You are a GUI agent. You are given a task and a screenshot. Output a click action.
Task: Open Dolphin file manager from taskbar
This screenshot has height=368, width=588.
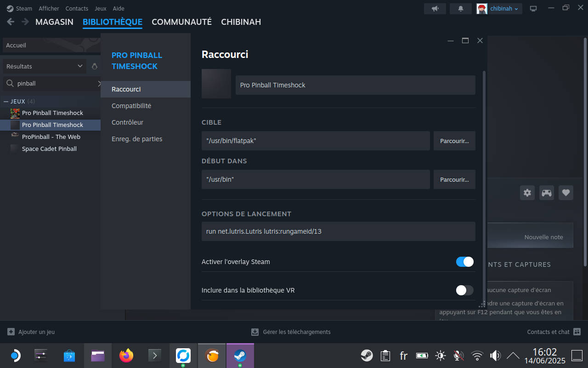pos(98,356)
